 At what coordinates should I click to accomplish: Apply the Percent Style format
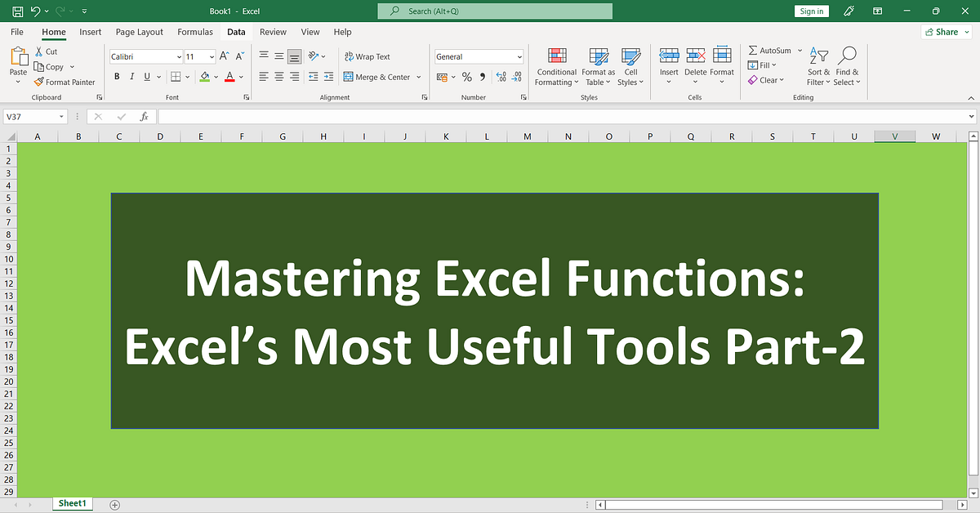tap(467, 77)
